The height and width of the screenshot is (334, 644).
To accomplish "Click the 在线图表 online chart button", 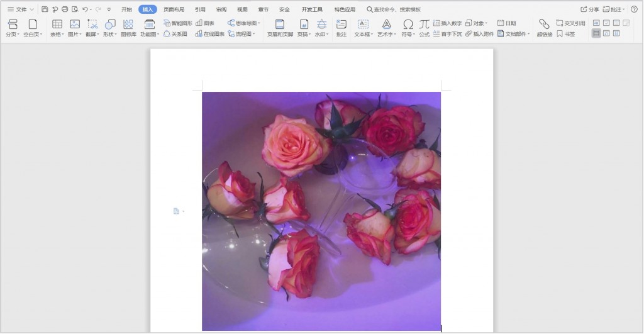I will pos(210,34).
